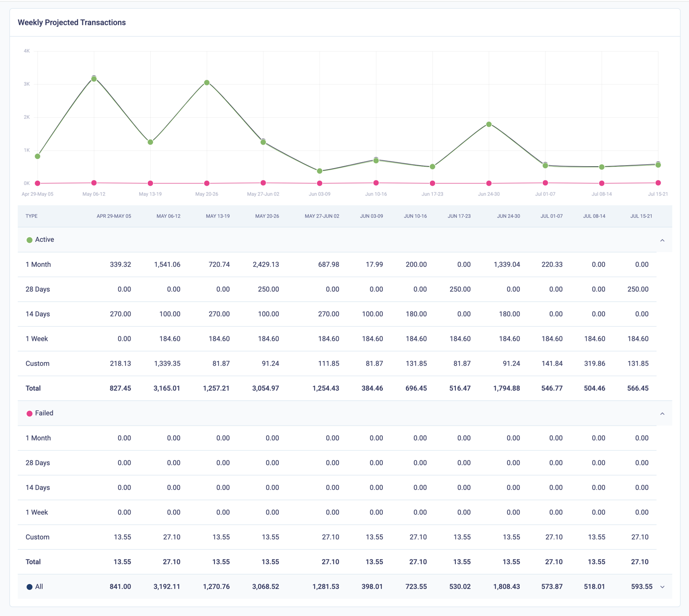Click Active Custom value 1,339.35
689x616 pixels.
coord(167,363)
